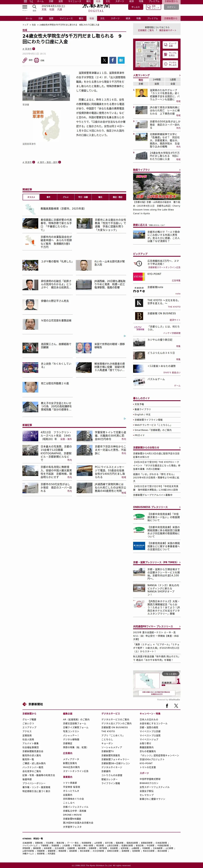This screenshot has width=203, height=868.
Task: Click 京都新聞社 footer logo
Action: tap(33, 704)
